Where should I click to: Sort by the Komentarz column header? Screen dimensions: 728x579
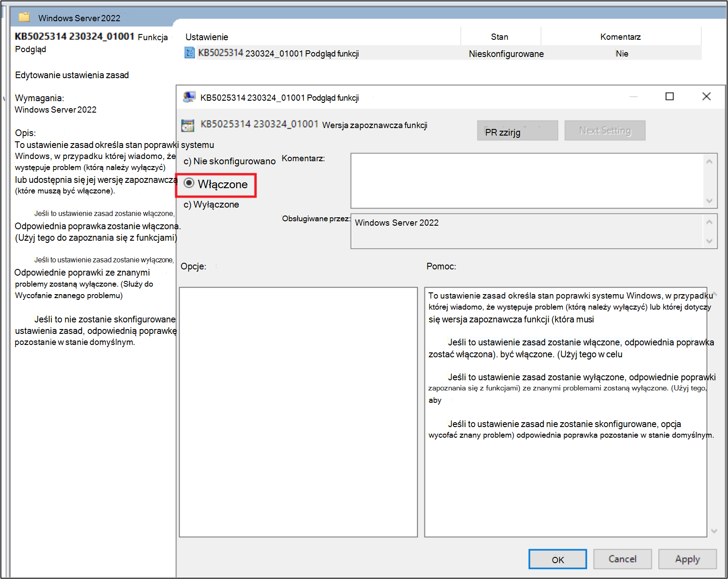click(x=621, y=37)
